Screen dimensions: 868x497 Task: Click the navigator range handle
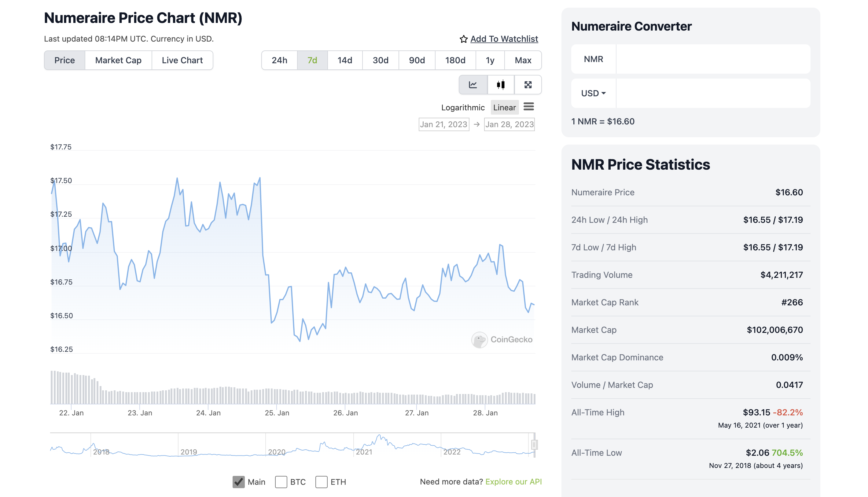click(534, 444)
